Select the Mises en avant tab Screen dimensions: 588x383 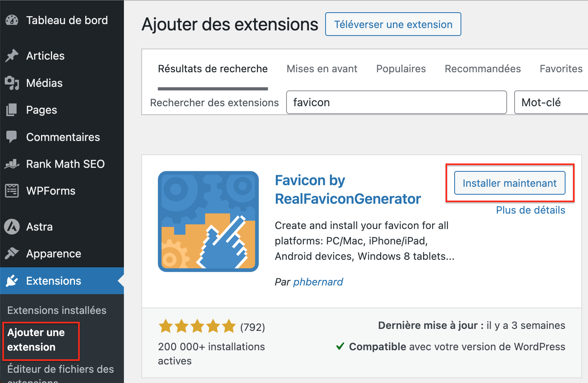(x=322, y=69)
